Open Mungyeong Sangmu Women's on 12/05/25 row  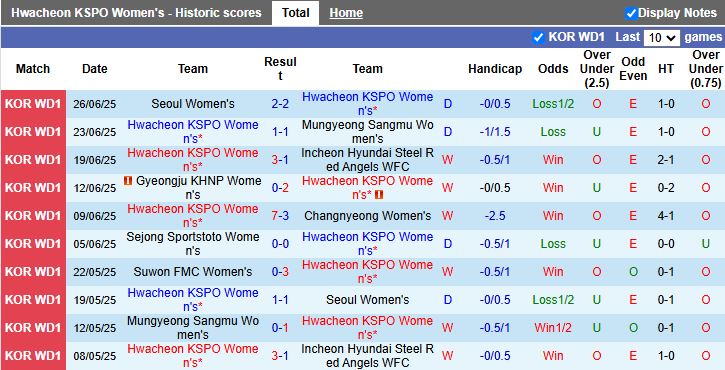pyautogui.click(x=193, y=328)
